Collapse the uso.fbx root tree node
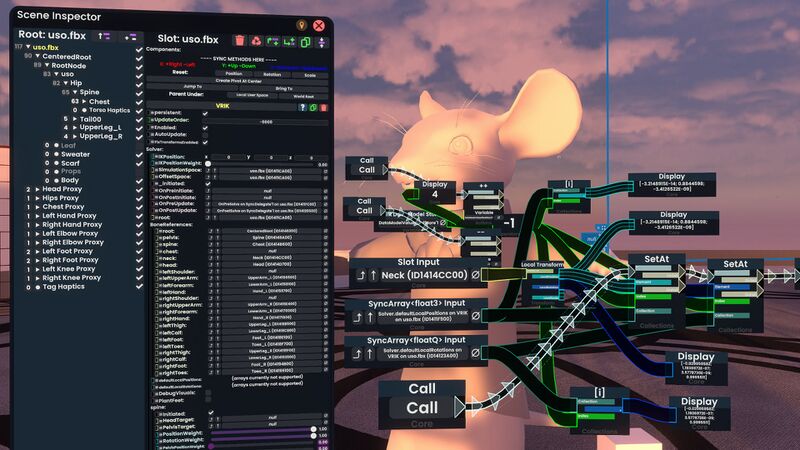Screen dimensions: 800x450 (28, 47)
